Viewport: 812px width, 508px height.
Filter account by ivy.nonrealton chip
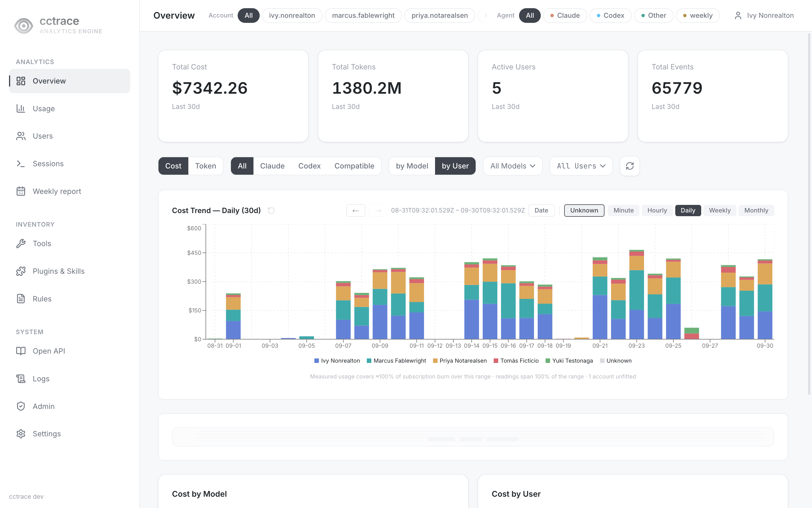pos(292,16)
